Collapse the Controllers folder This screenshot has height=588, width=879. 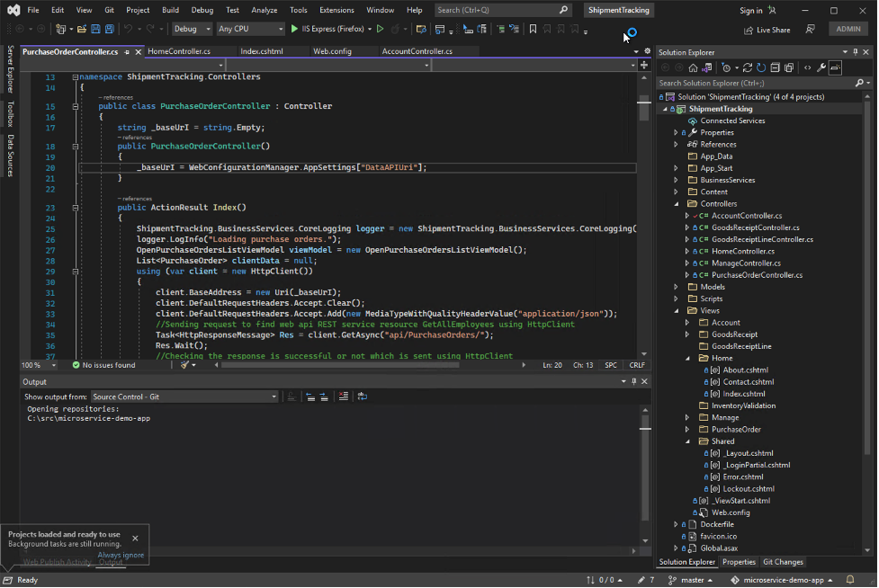point(677,203)
